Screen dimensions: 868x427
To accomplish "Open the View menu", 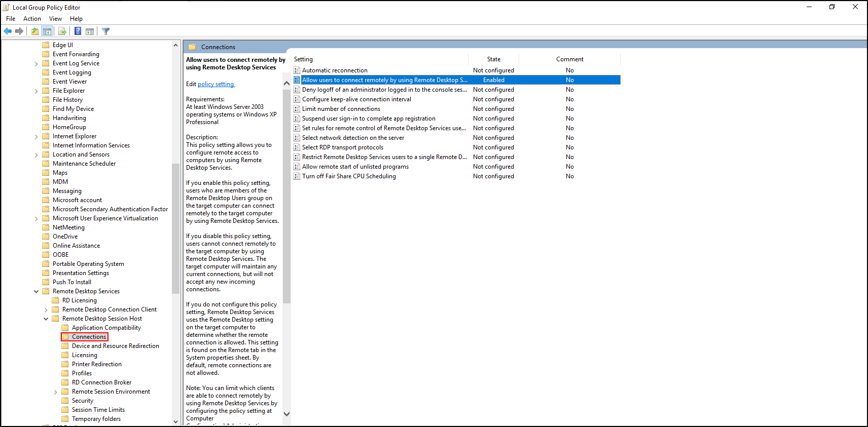I will point(55,19).
